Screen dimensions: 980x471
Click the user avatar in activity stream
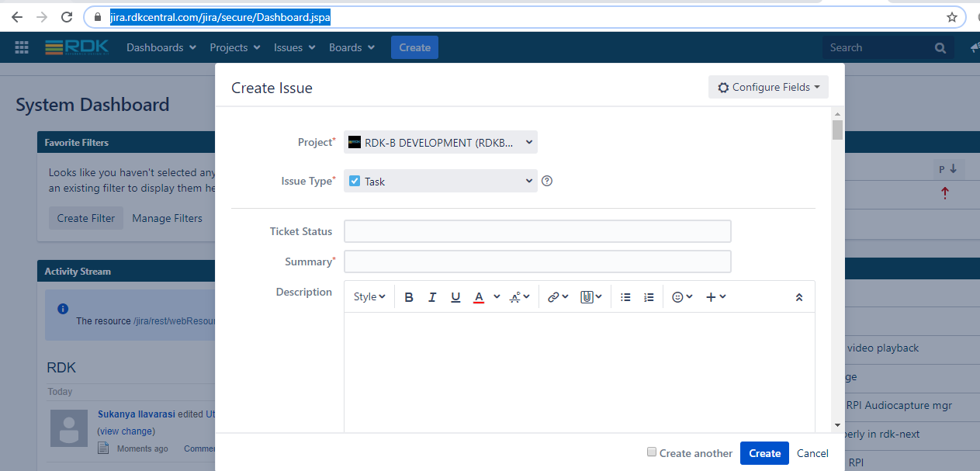coord(69,428)
